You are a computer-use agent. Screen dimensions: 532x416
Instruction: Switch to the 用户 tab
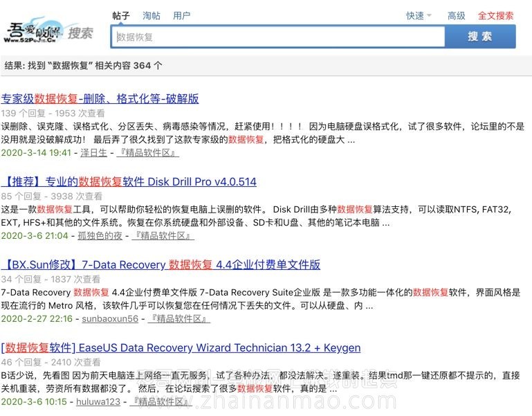coord(181,16)
